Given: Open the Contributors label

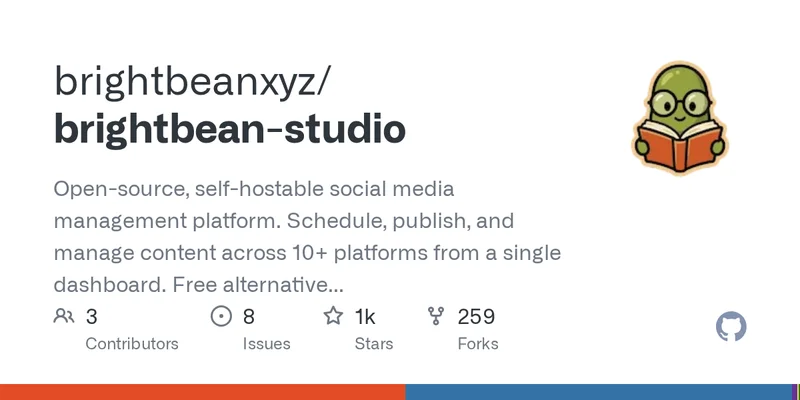Looking at the screenshot, I should (132, 343).
